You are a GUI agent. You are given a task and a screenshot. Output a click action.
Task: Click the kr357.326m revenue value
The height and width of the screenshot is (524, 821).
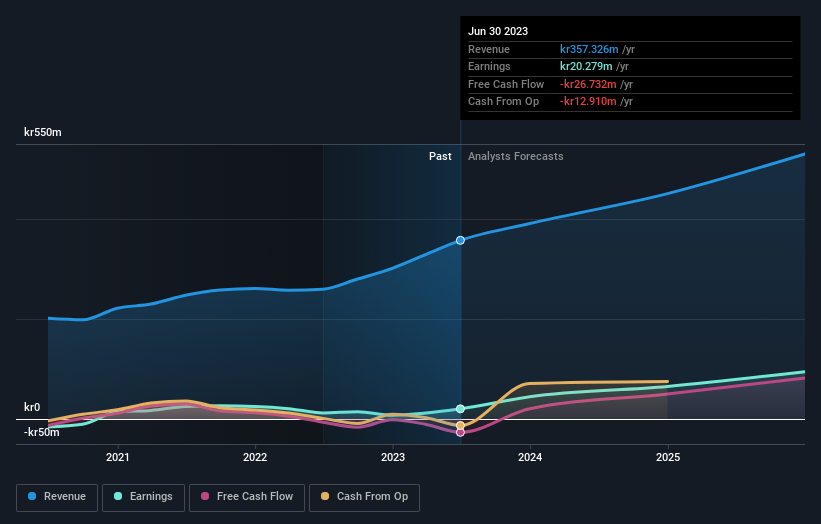[589, 49]
